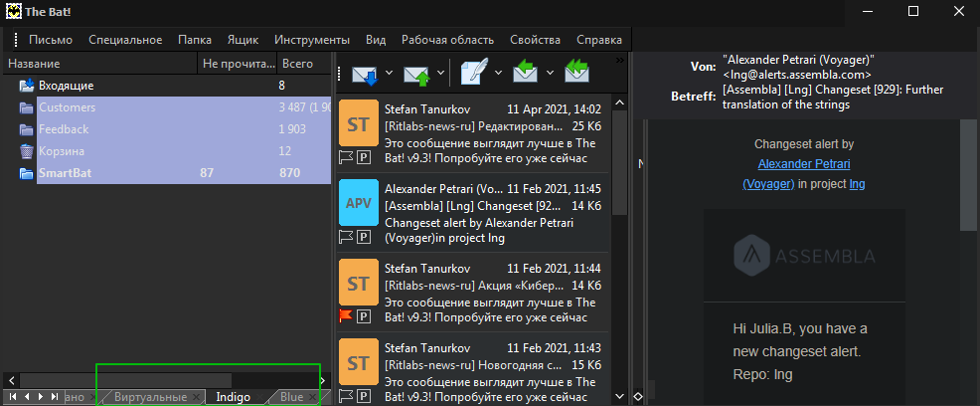Viewport: 980px width, 406px height.
Task: Click parked P icon on 11 Apr message
Action: pyautogui.click(x=363, y=157)
